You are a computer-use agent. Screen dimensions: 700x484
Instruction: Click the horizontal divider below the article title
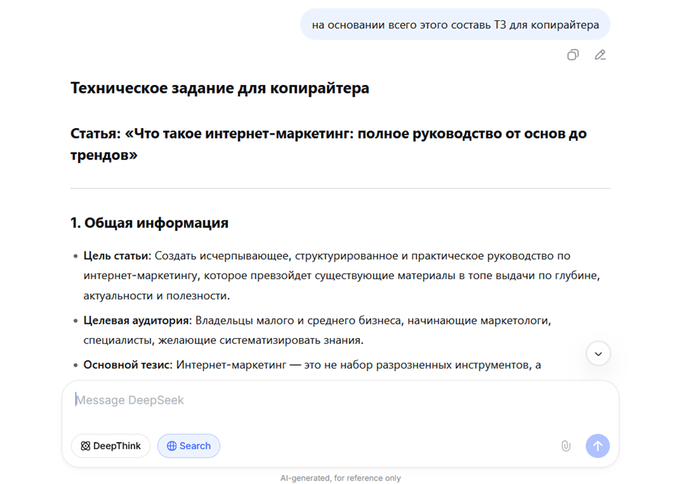tap(340, 188)
